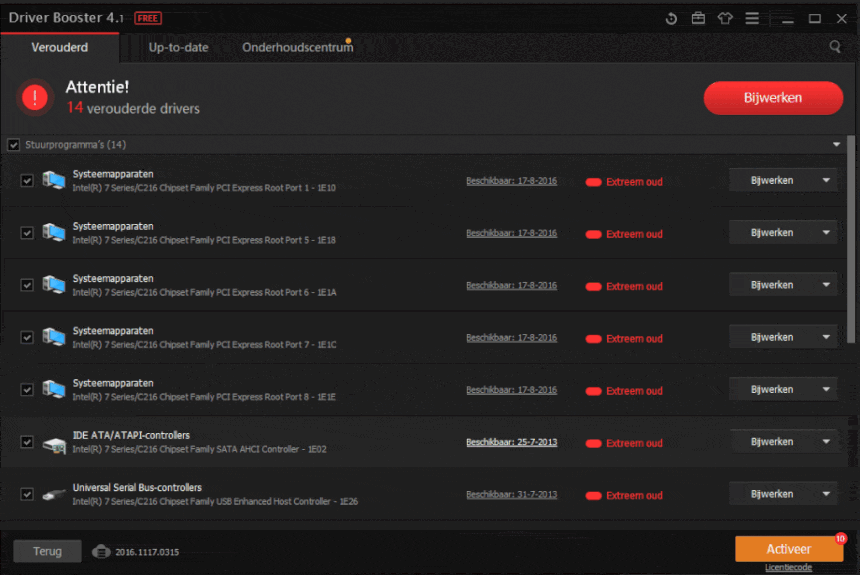The height and width of the screenshot is (575, 860).
Task: Switch to the Up-to-date tab
Action: tap(178, 48)
